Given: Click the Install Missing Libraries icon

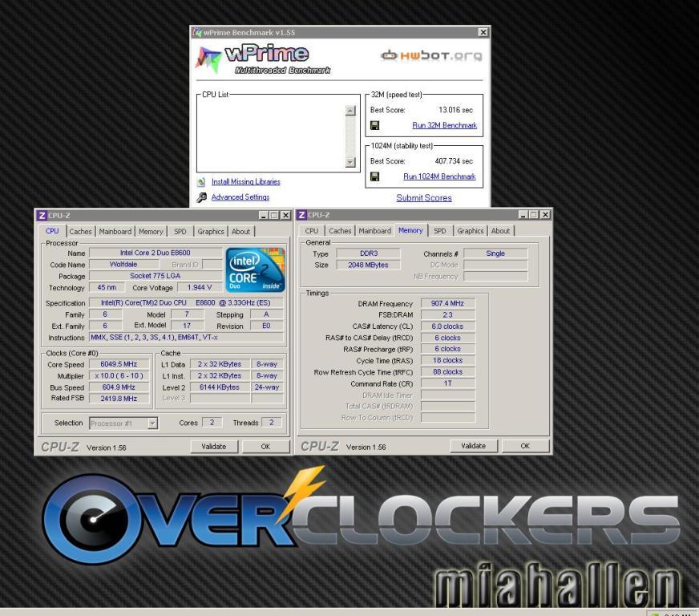Looking at the screenshot, I should [x=201, y=181].
